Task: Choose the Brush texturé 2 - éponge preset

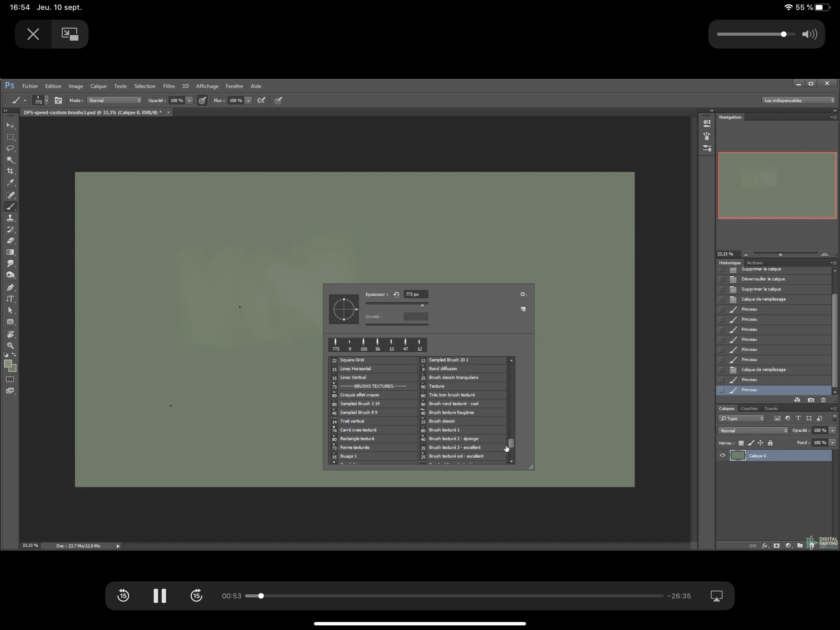Action: pos(453,438)
